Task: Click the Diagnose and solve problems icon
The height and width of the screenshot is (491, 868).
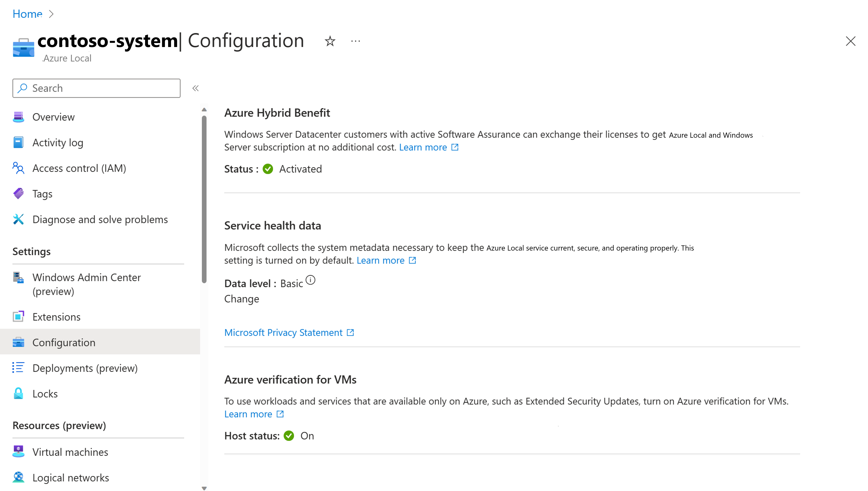Action: coord(18,219)
